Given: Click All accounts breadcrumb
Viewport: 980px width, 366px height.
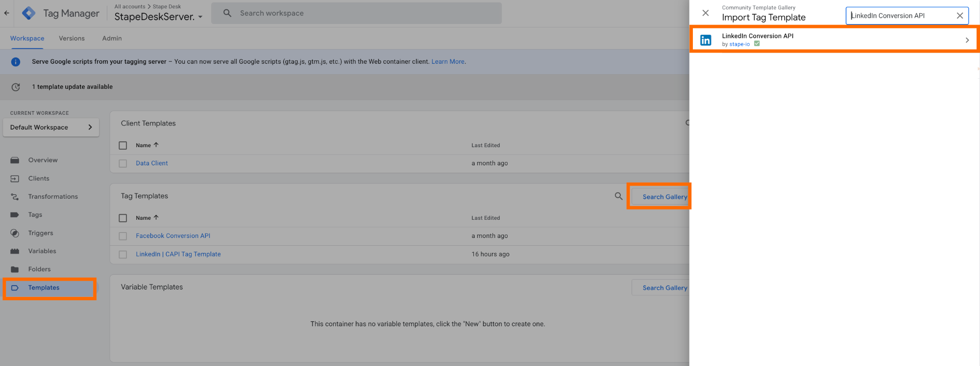Looking at the screenshot, I should click(130, 6).
